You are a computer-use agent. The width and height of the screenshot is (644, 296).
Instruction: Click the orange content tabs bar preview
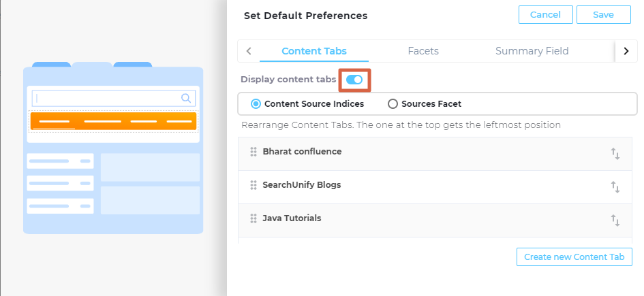(113, 121)
